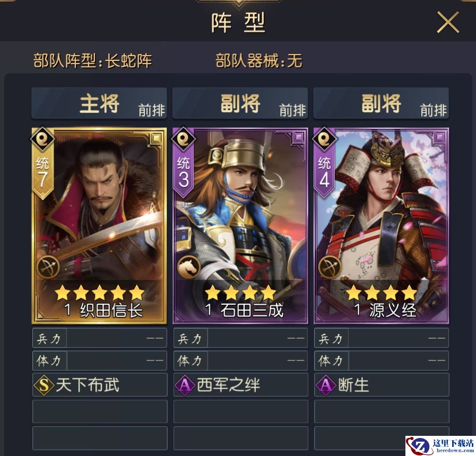Viewport: 476px width, 456px height.
Task: Click the diamond emblem atop 源义经 card
Action: [324, 139]
